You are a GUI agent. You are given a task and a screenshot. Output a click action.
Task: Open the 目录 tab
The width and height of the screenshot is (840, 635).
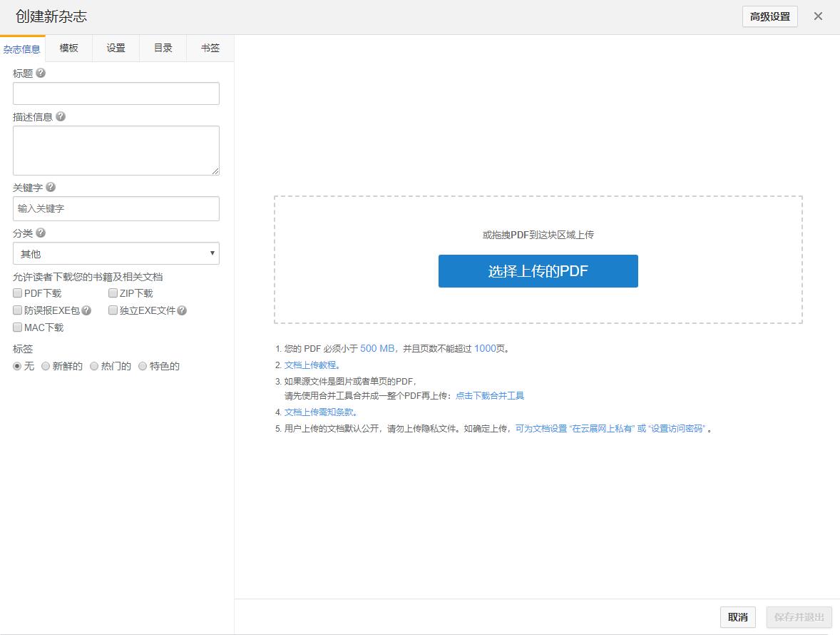point(163,48)
